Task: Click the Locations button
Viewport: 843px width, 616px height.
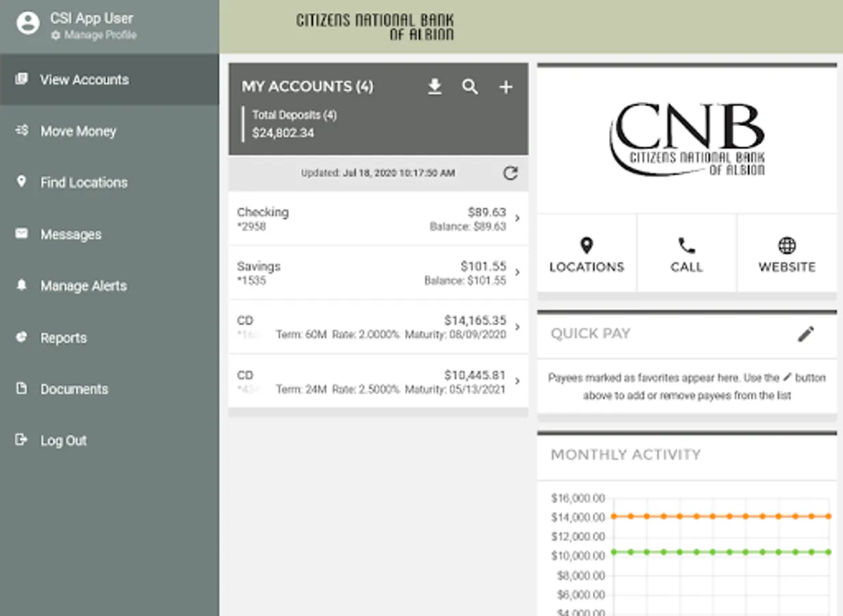Action: pyautogui.click(x=586, y=253)
